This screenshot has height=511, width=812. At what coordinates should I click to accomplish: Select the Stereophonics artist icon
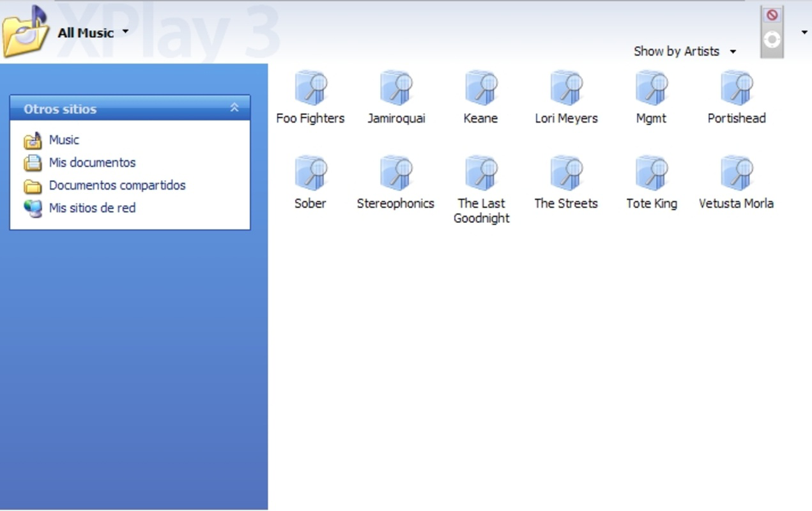tap(396, 174)
